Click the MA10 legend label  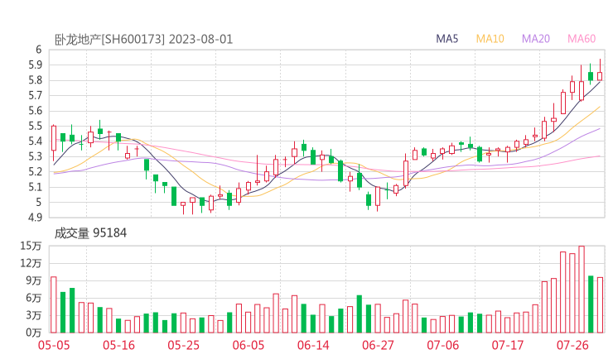pyautogui.click(x=490, y=39)
